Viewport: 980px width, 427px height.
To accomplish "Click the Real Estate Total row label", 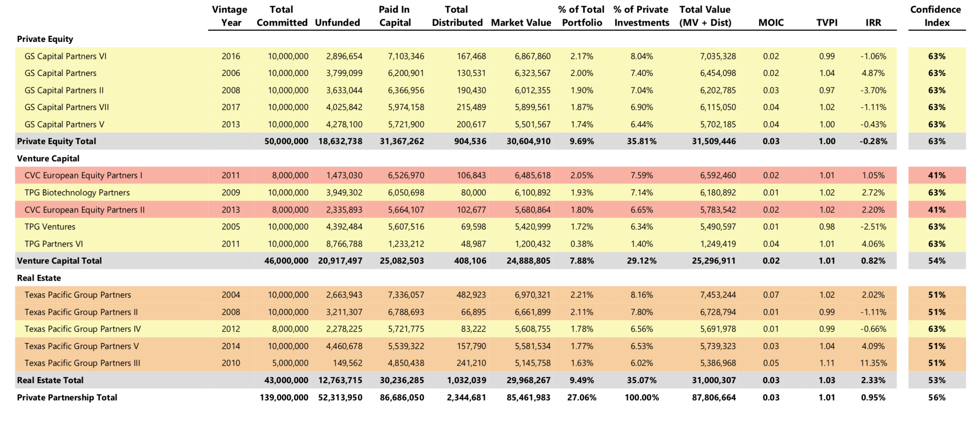I will pyautogui.click(x=50, y=380).
